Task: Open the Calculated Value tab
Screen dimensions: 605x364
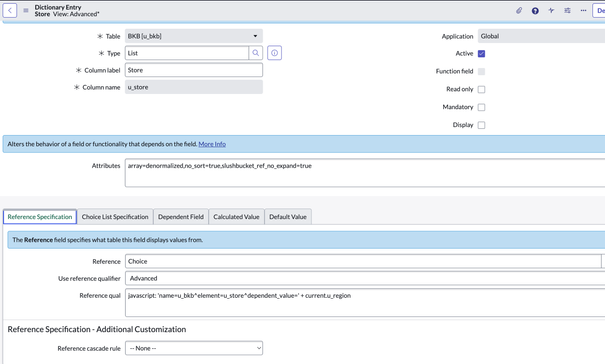Action: tap(236, 217)
